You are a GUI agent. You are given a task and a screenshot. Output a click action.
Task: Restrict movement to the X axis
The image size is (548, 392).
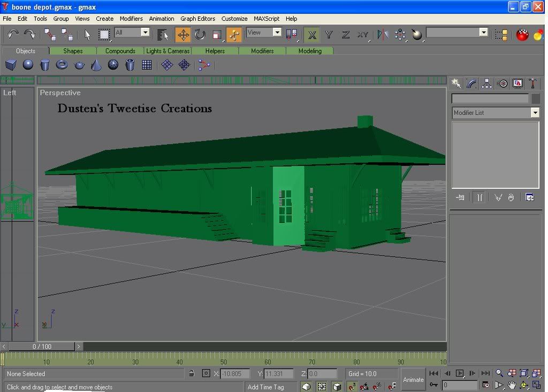tap(312, 35)
